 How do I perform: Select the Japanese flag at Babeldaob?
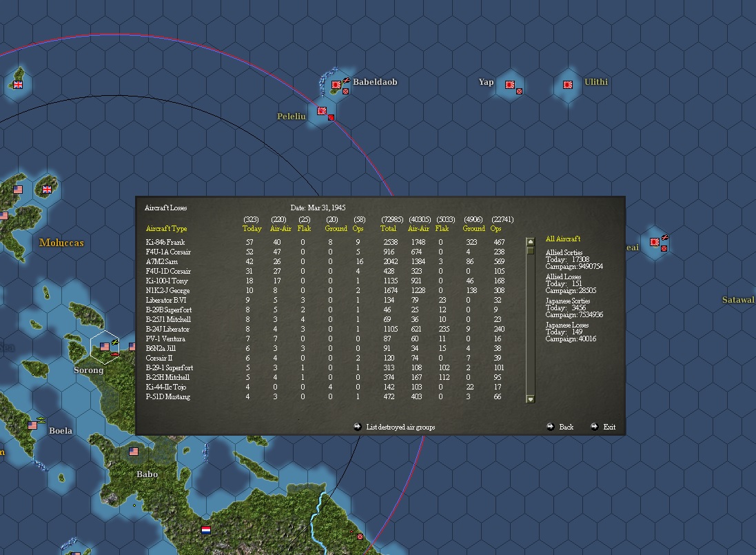pos(336,85)
